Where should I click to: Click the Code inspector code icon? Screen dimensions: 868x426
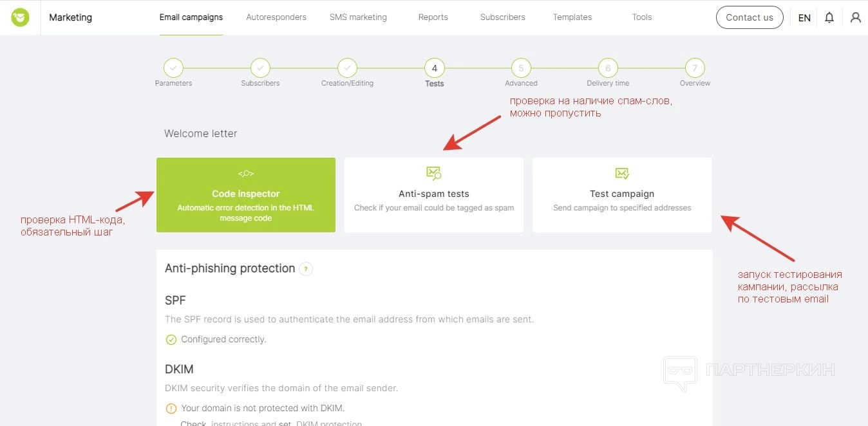coord(245,173)
